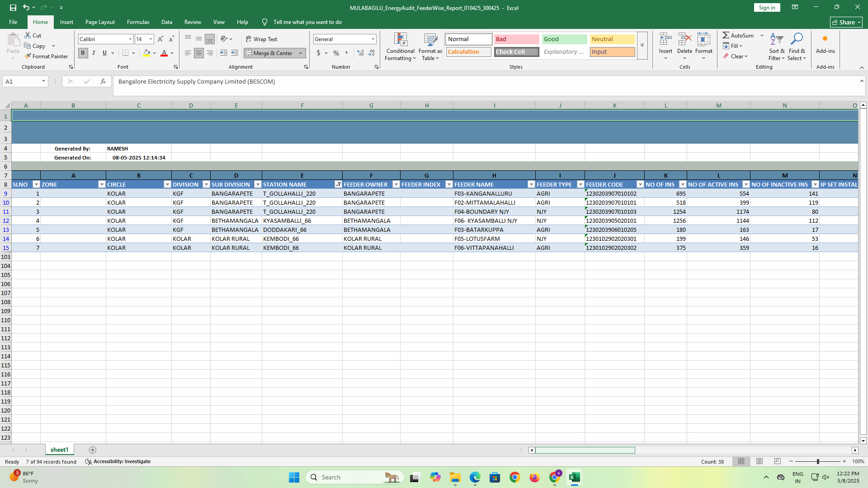Screen dimensions: 868x488
Task: Apply the Bad cell style
Action: 516,39
